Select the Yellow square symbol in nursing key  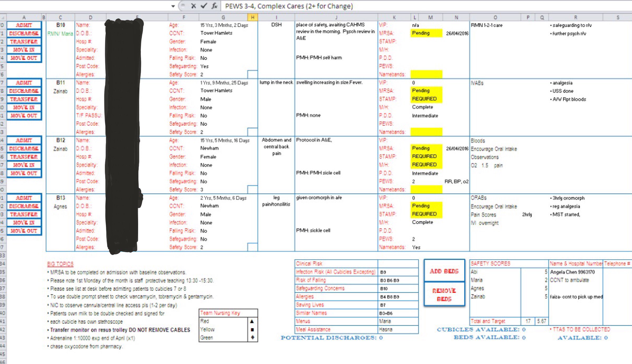click(252, 330)
